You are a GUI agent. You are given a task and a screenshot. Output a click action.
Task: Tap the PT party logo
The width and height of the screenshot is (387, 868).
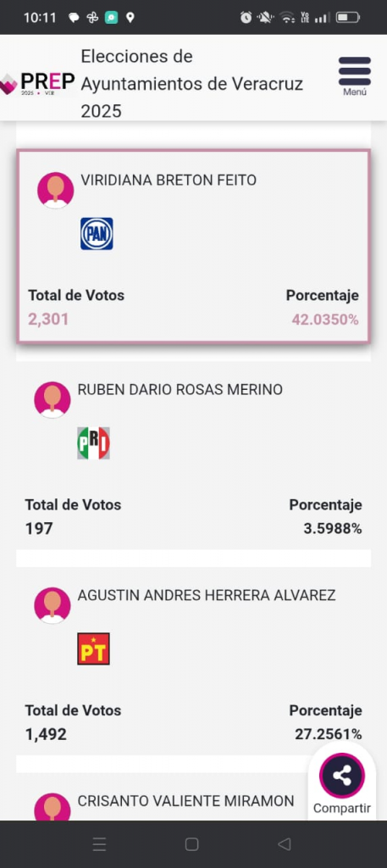[x=93, y=648]
